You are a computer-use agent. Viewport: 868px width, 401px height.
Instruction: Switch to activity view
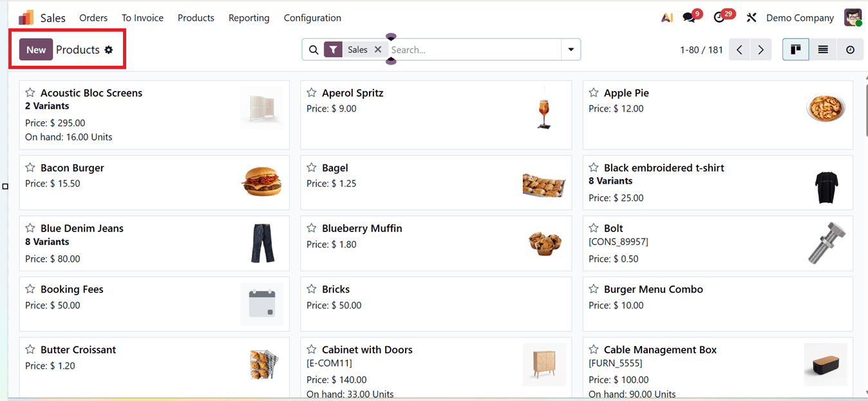[x=850, y=49]
